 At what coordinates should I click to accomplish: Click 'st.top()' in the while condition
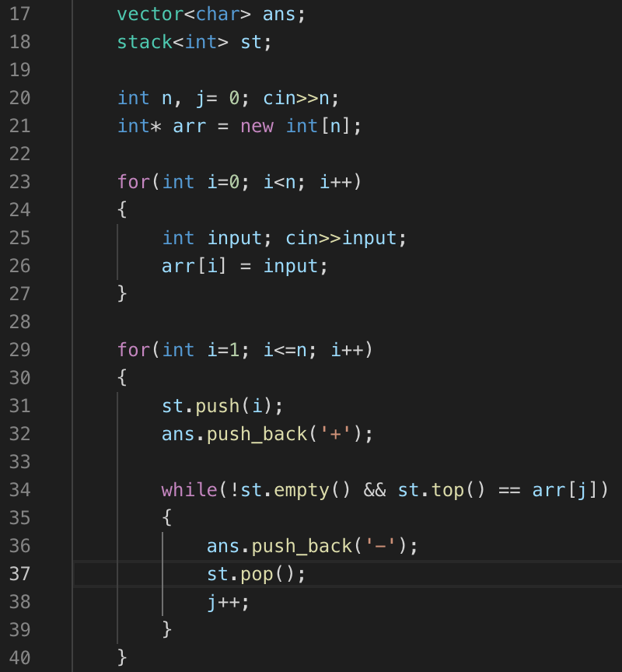441,490
